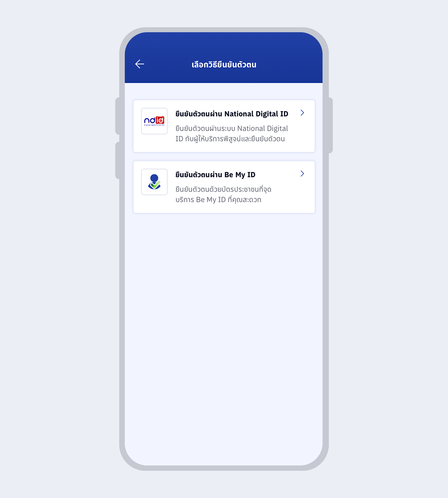Tap the Be My ID person-checkmark icon
Image resolution: width=448 pixels, height=498 pixels.
pos(154,182)
